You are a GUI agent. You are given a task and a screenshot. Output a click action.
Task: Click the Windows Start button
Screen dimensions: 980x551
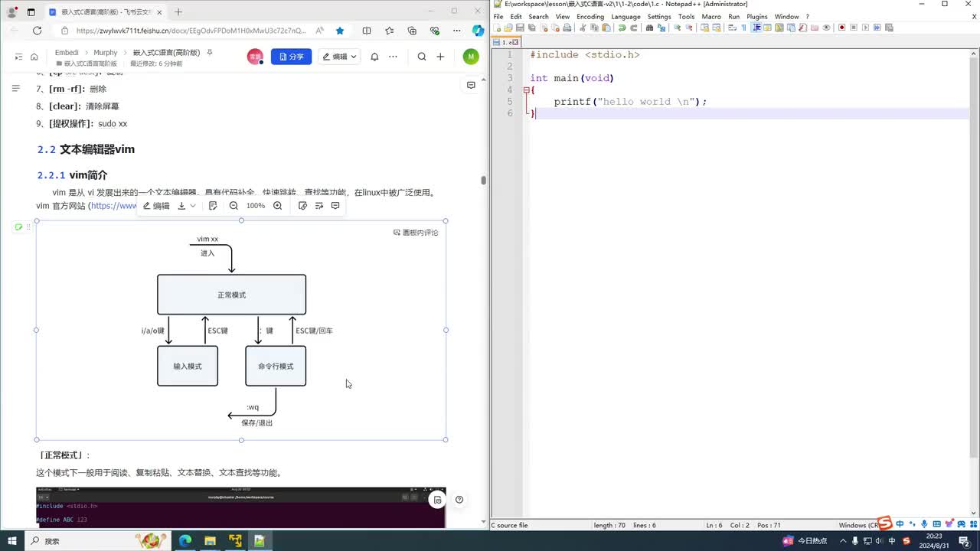(13, 541)
